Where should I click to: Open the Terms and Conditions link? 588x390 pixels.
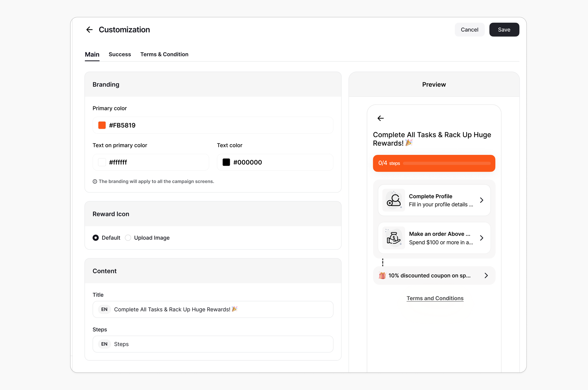(x=435, y=298)
